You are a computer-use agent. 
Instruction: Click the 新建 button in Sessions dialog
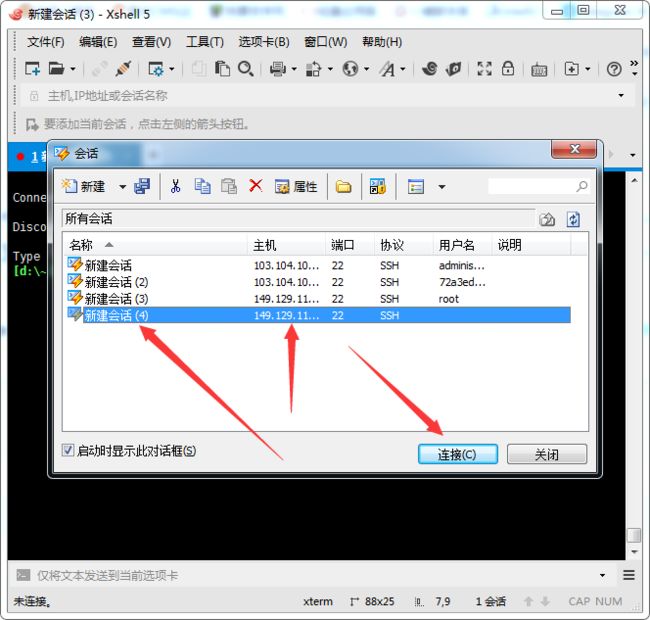[x=84, y=186]
